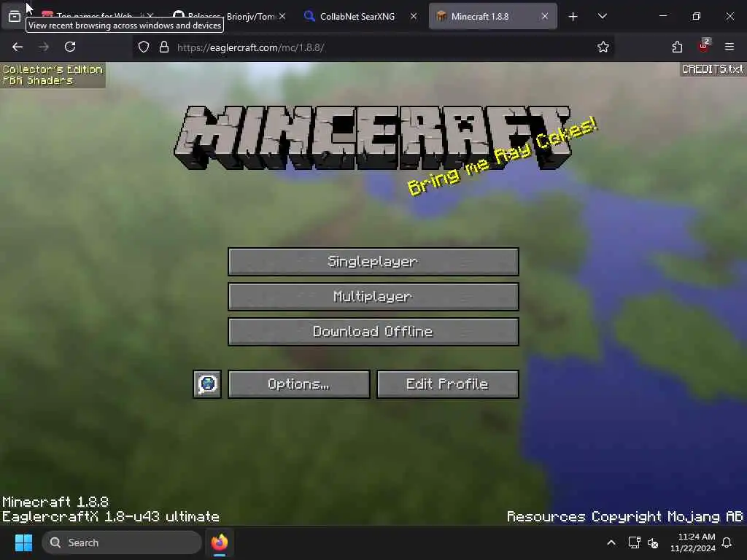Open Edit Profile
The height and width of the screenshot is (560, 747).
(447, 384)
